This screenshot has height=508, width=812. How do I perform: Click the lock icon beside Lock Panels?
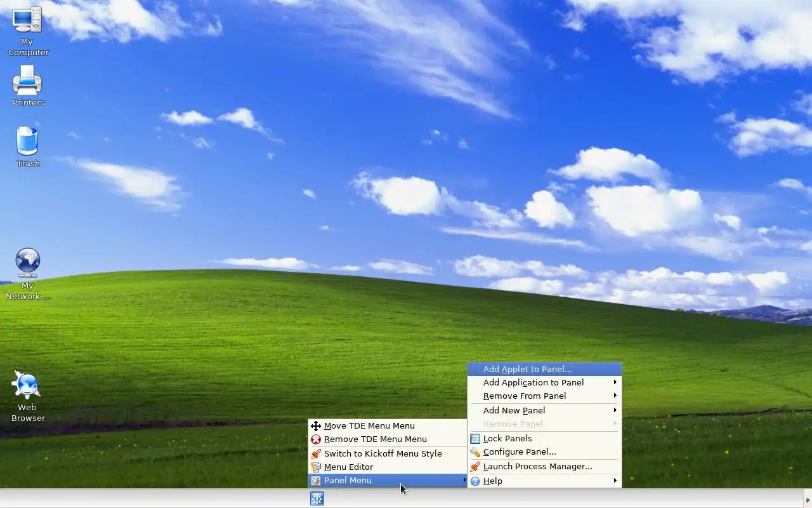pyautogui.click(x=475, y=439)
